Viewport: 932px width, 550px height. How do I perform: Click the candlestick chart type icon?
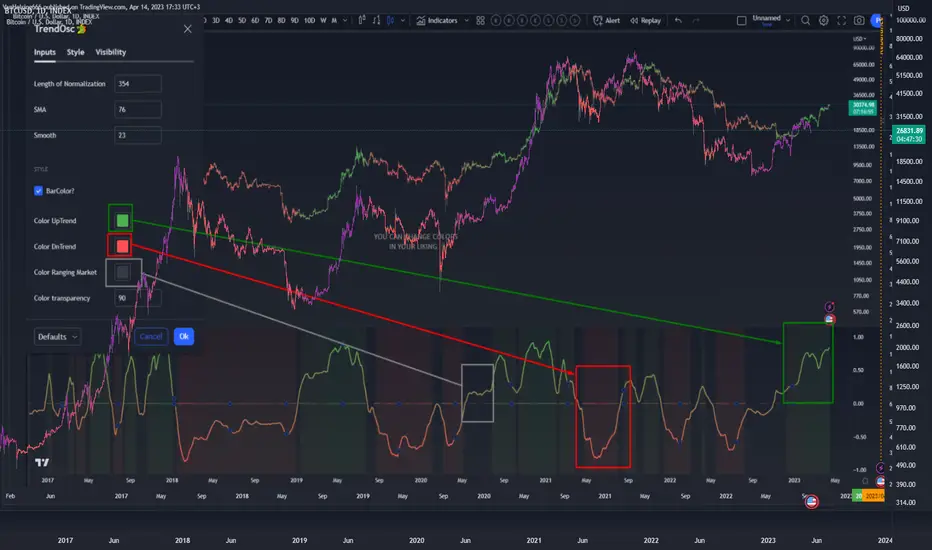(x=362, y=21)
